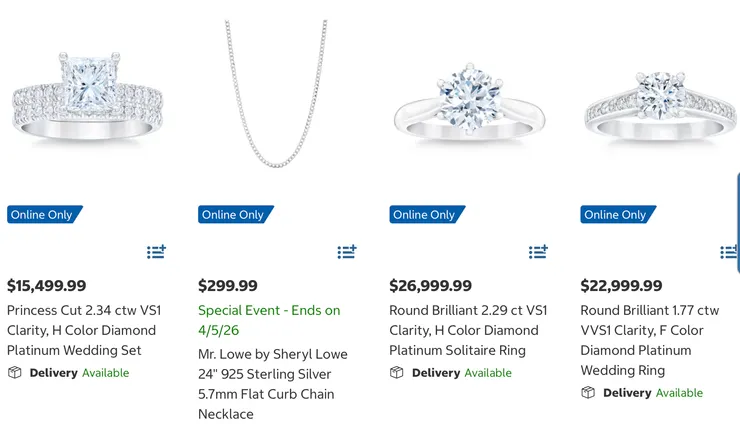
Task: Click delivery box icon under Solitaire Ring
Action: [x=396, y=373]
